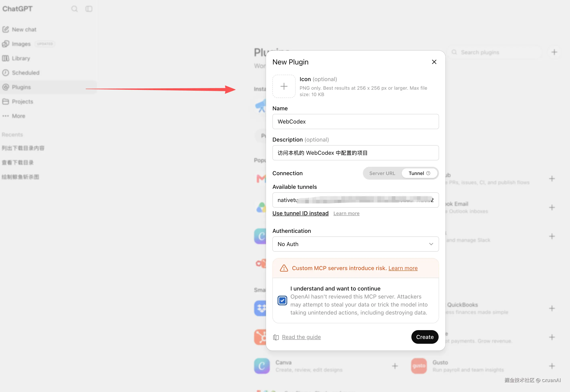Edit the Description text field

point(355,153)
